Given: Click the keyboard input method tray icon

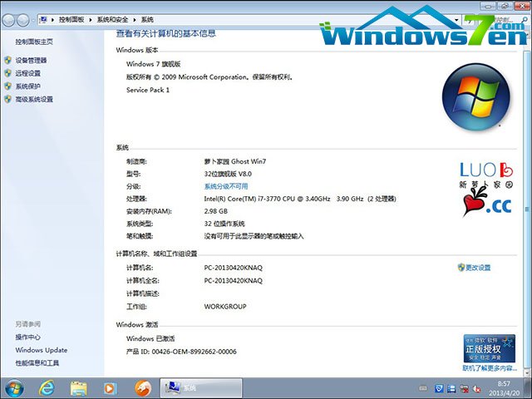Looking at the screenshot, I should [423, 388].
